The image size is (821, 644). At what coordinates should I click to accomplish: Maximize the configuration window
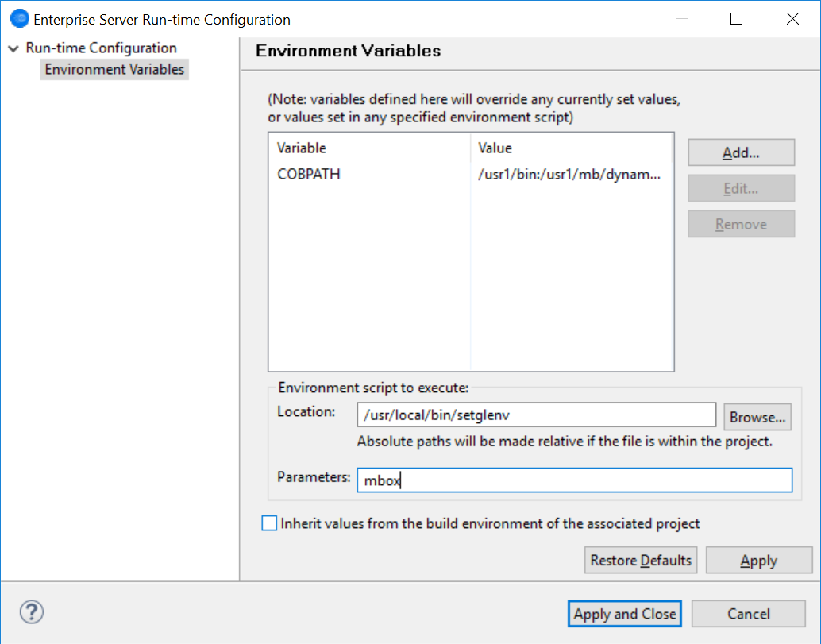click(736, 19)
